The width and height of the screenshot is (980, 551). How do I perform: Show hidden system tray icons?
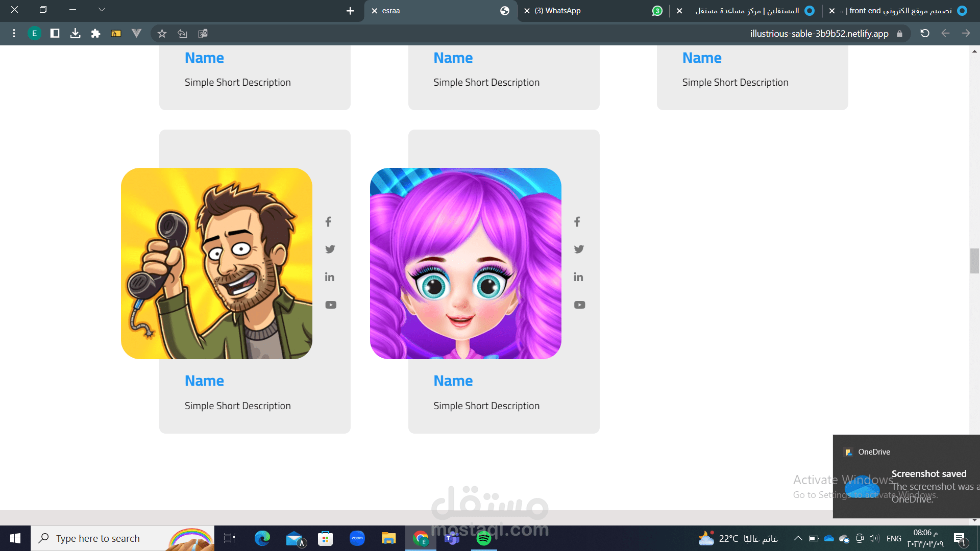point(798,538)
